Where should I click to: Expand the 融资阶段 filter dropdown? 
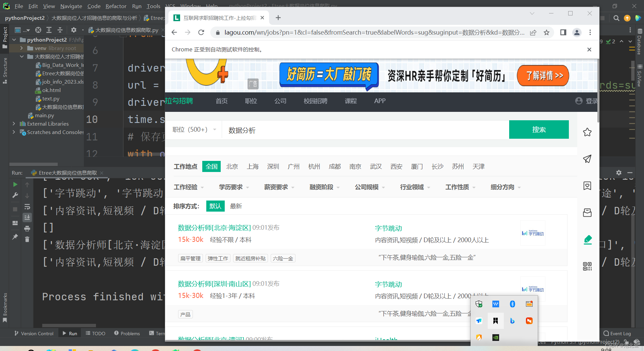(324, 187)
